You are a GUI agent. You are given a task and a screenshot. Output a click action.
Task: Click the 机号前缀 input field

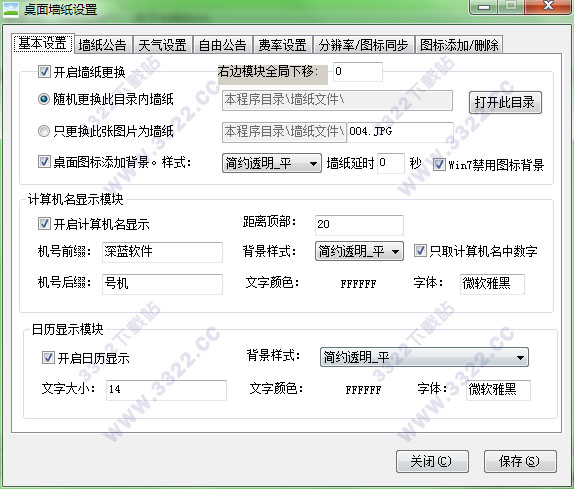point(162,252)
